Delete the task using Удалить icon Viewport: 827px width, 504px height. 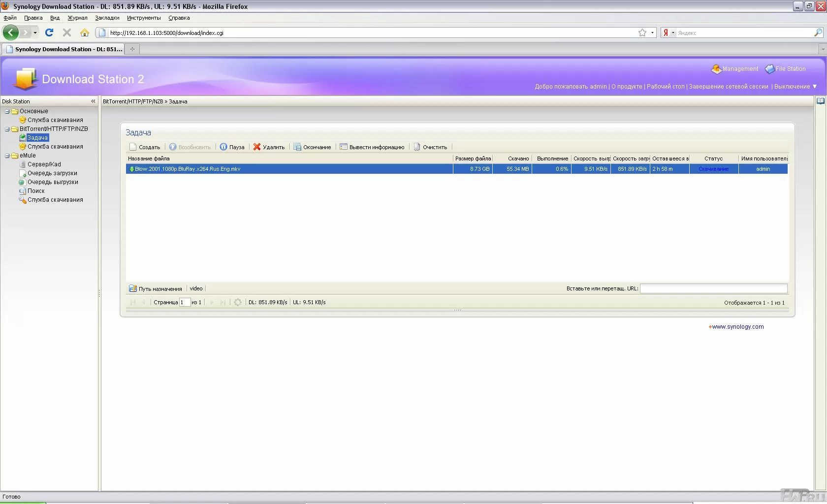(x=257, y=147)
